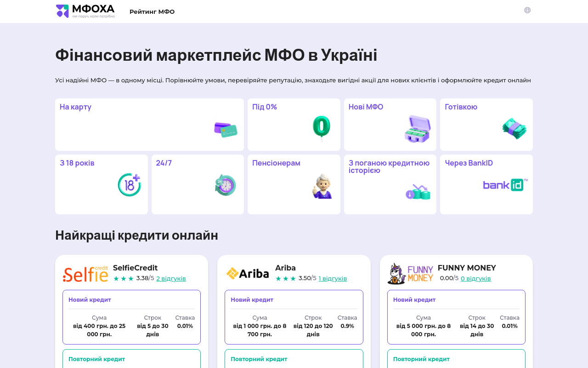This screenshot has height=368, width=588.
Task: Open the language globe icon
Action: [527, 10]
